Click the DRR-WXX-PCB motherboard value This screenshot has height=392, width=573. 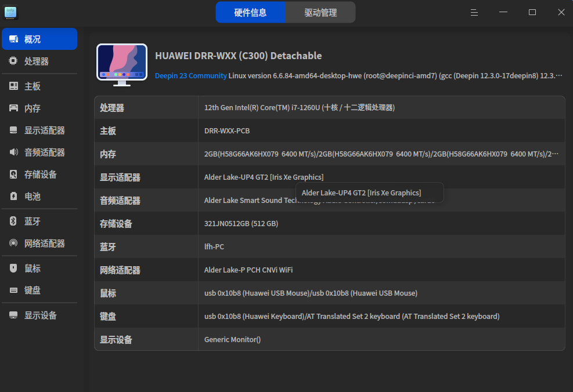point(227,130)
